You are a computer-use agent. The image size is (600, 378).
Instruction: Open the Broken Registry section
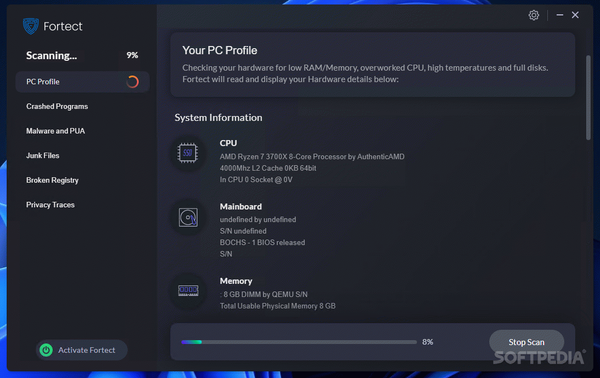click(x=52, y=180)
